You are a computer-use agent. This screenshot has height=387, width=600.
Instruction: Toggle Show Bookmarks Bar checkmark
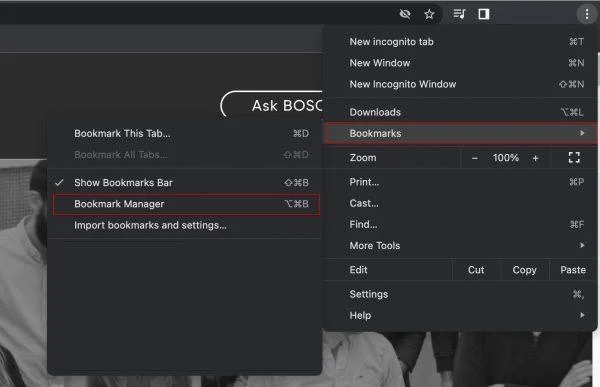click(x=59, y=183)
